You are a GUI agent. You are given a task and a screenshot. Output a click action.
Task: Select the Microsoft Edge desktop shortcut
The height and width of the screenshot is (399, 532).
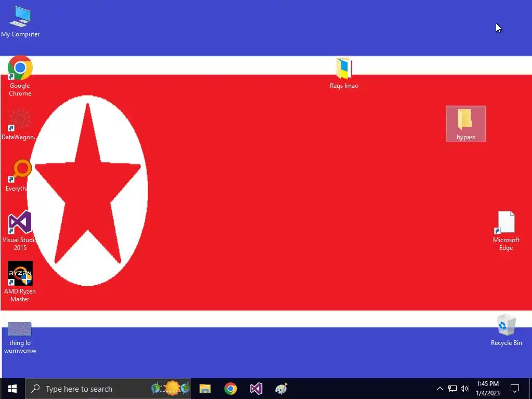[x=506, y=231]
